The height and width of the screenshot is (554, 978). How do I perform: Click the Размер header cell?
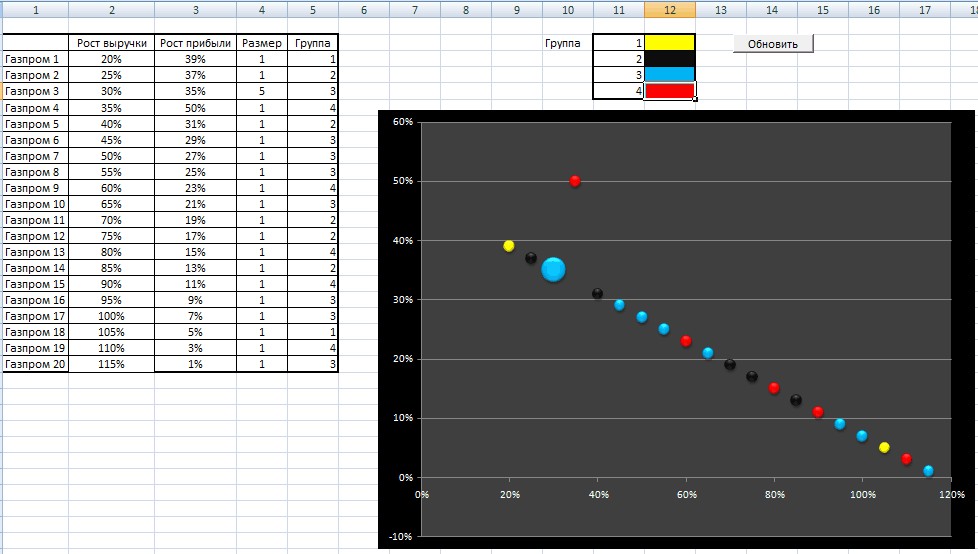pyautogui.click(x=262, y=43)
